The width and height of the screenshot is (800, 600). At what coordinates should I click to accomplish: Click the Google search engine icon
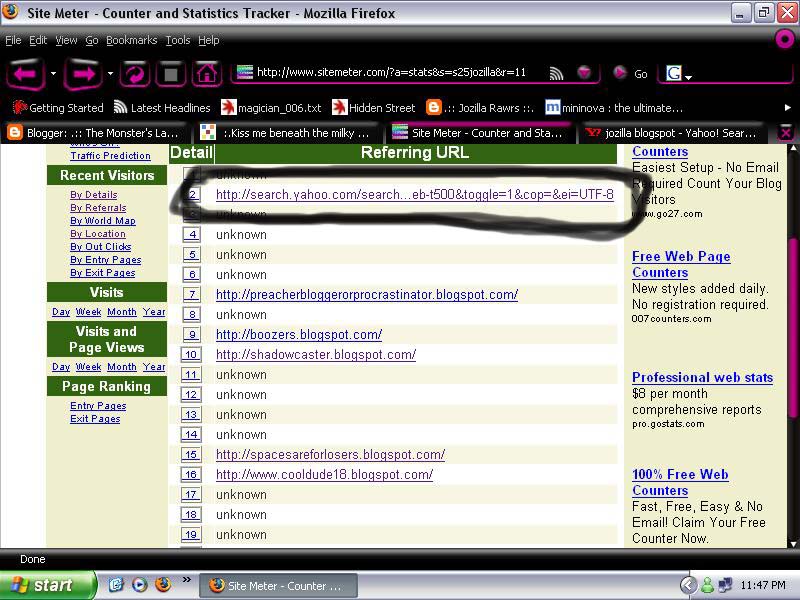tap(673, 73)
